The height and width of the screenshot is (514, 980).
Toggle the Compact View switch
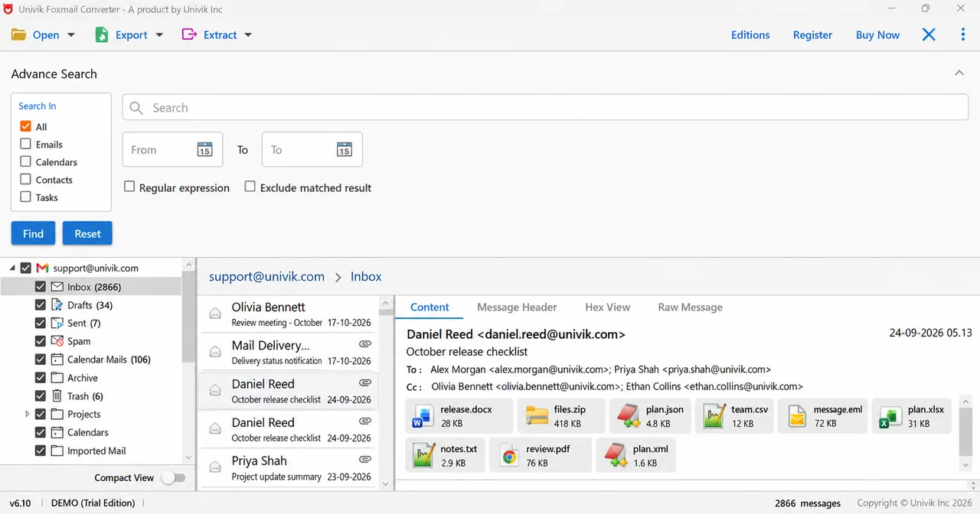pyautogui.click(x=174, y=478)
